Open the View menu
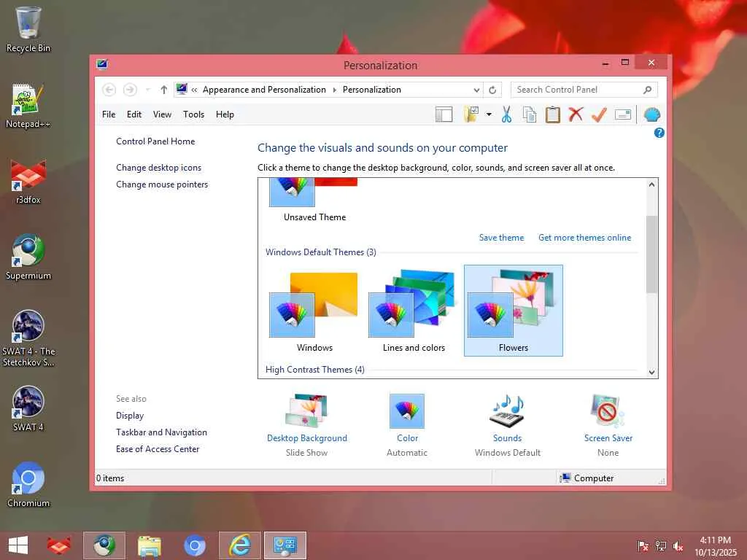 [x=162, y=114]
